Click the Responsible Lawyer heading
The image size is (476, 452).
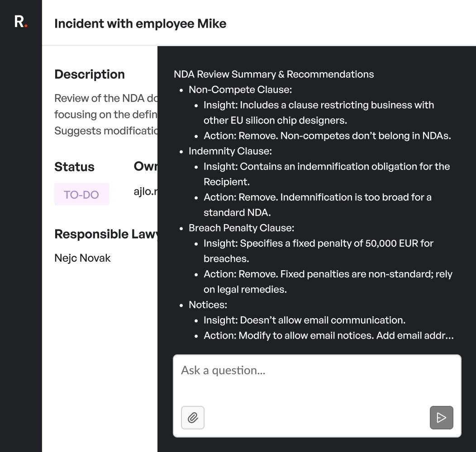pyautogui.click(x=106, y=234)
